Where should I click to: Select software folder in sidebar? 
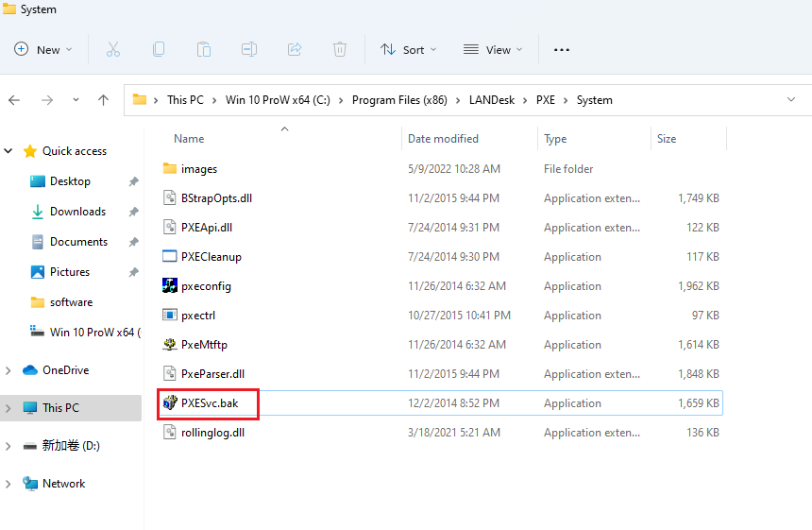tap(72, 302)
